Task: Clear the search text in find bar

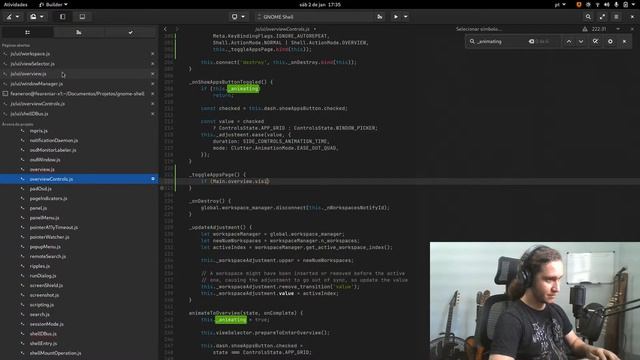Action: pyautogui.click(x=531, y=42)
